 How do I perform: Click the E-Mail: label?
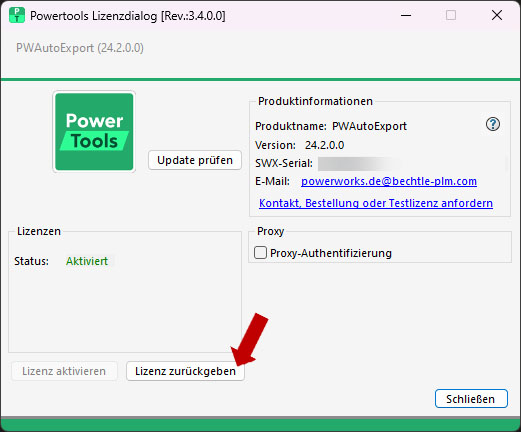click(x=272, y=181)
